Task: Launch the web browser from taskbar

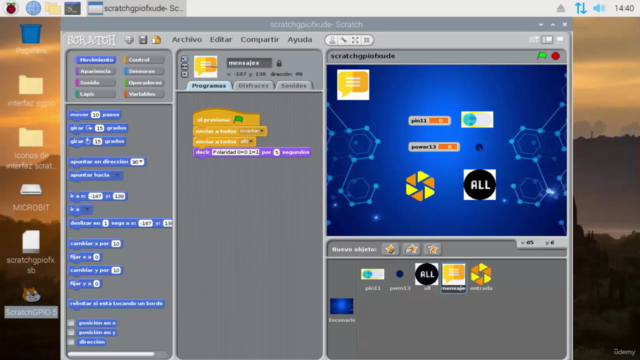Action: (x=33, y=8)
